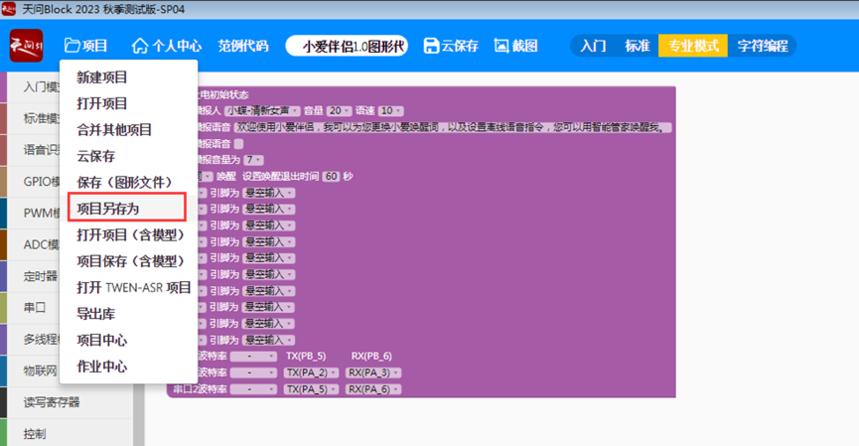Open the 串口2波特率 baud rate dropdown

[x=253, y=389]
